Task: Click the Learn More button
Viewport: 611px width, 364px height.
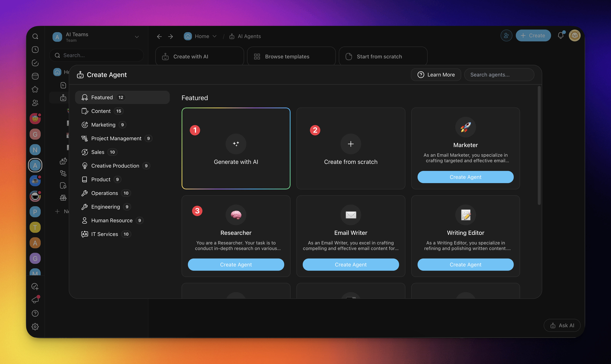Action: (436, 75)
